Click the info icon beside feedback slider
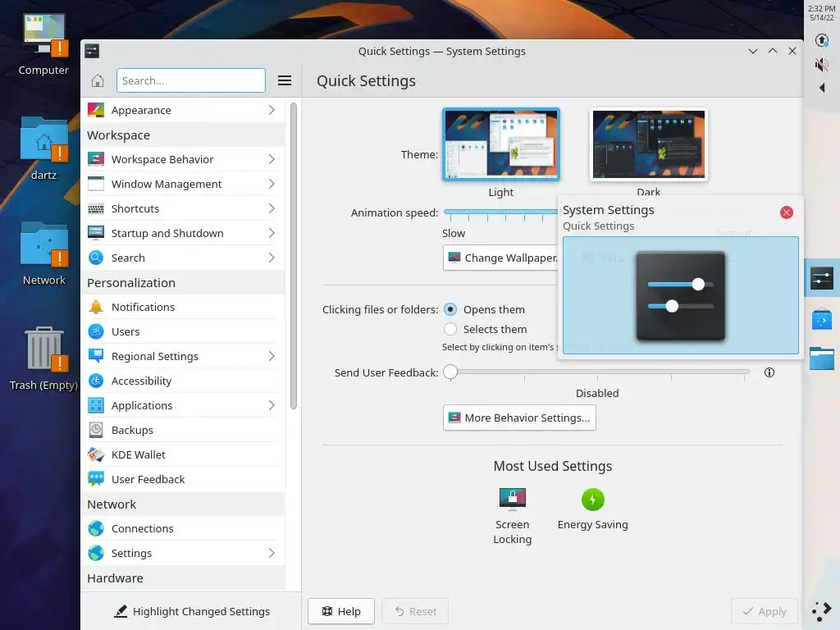Image resolution: width=840 pixels, height=630 pixels. 769,372
